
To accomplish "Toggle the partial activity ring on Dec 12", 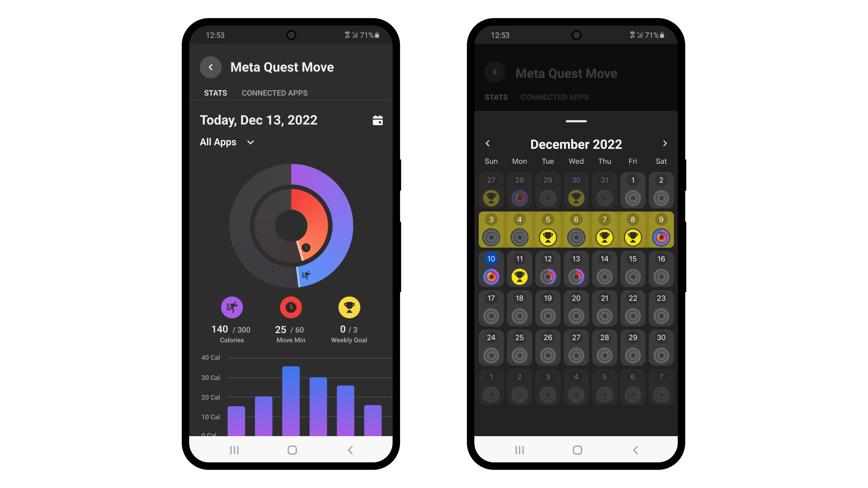I will pos(547,276).
